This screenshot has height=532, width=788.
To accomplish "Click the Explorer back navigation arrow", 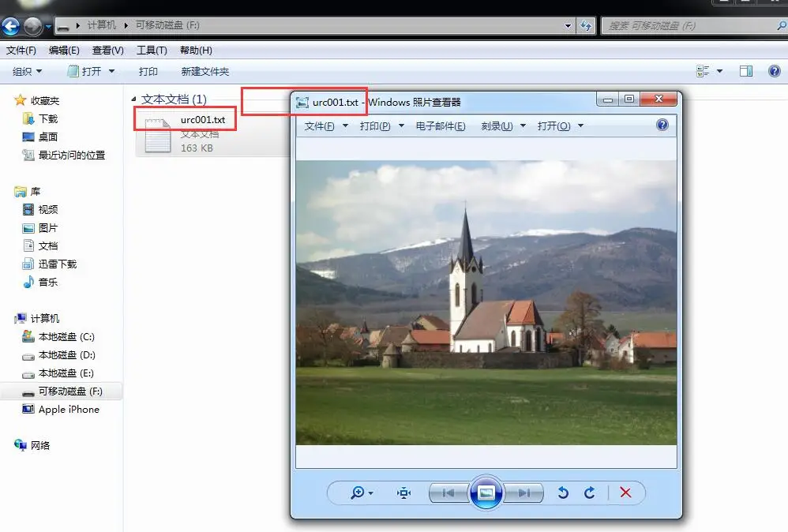I will [x=10, y=26].
